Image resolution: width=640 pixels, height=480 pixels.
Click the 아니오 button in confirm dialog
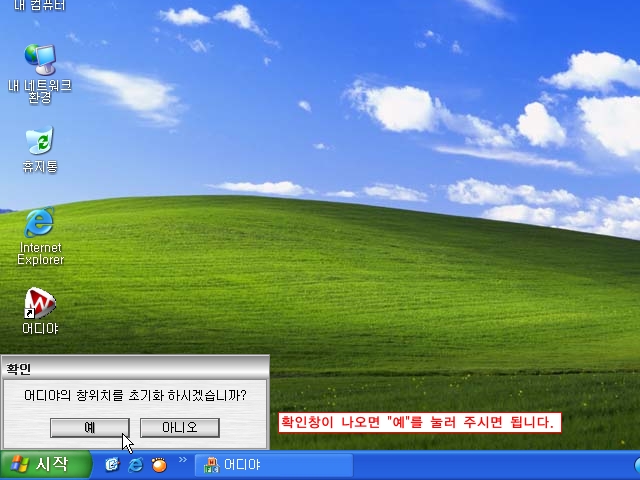tap(180, 427)
